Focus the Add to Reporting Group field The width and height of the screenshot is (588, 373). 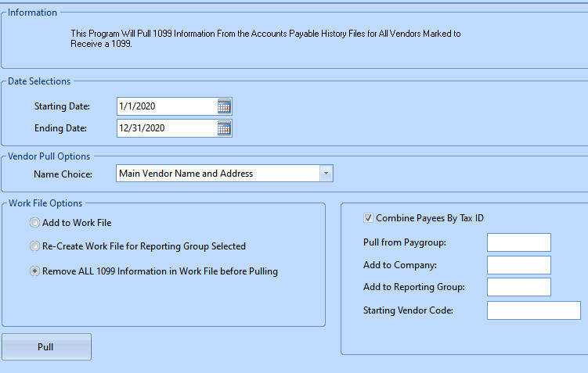click(518, 287)
